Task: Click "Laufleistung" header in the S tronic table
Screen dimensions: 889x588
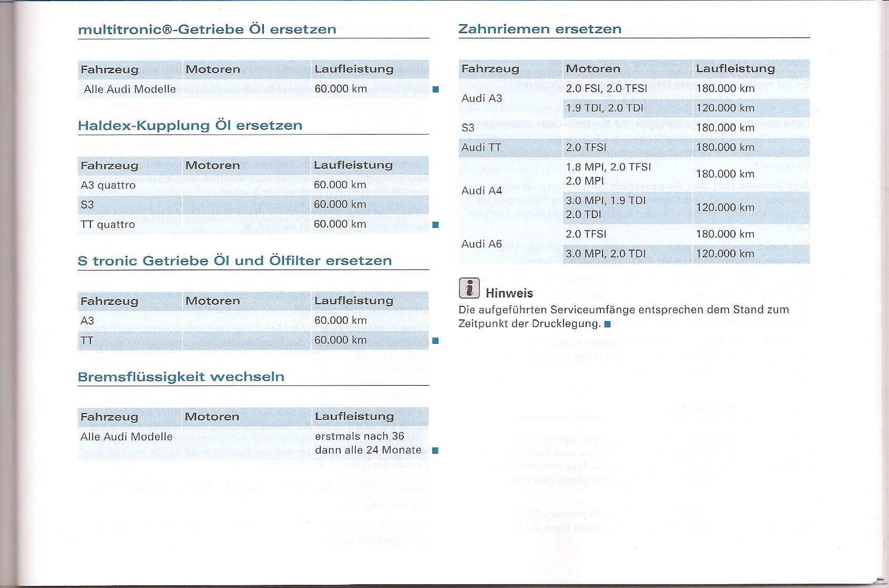Action: (x=354, y=301)
